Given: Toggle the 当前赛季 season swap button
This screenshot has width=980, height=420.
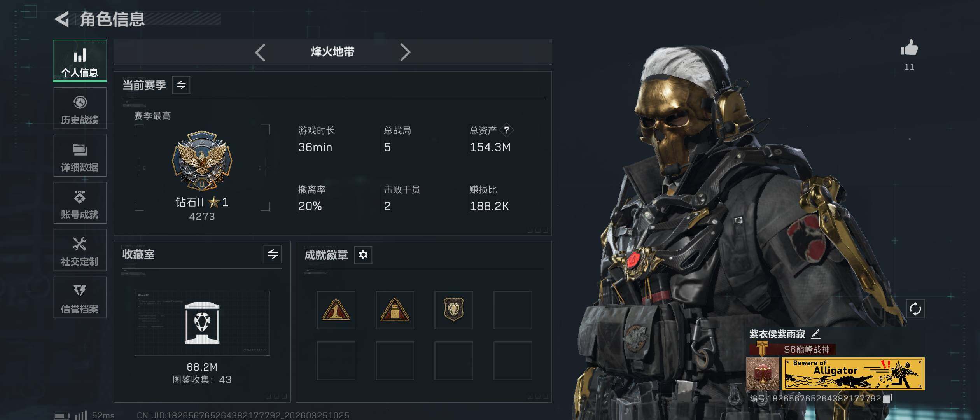Looking at the screenshot, I should (x=181, y=85).
